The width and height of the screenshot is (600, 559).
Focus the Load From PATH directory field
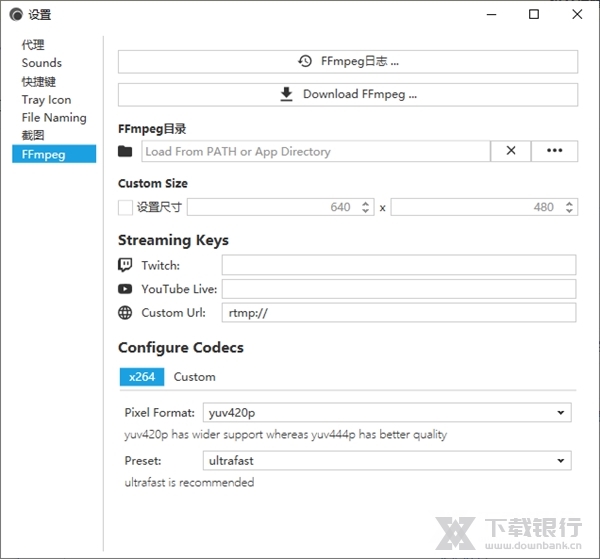coord(316,151)
